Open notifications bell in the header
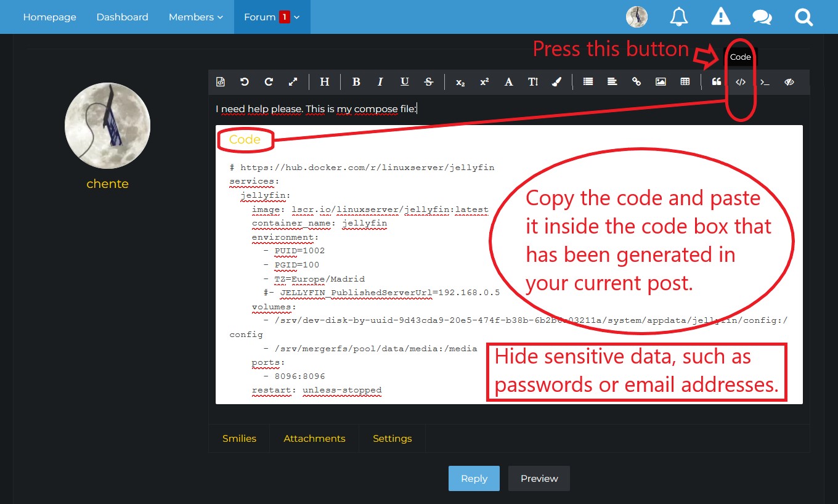 (679, 17)
